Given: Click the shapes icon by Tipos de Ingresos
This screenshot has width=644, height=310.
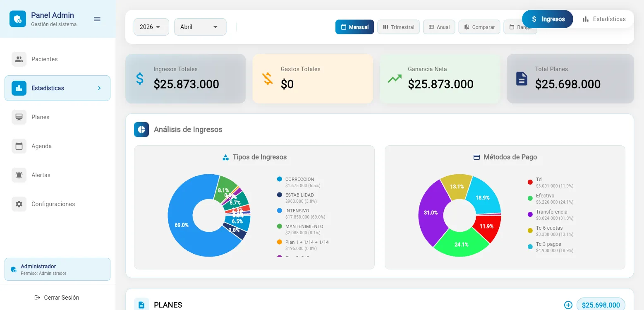Looking at the screenshot, I should pyautogui.click(x=225, y=157).
